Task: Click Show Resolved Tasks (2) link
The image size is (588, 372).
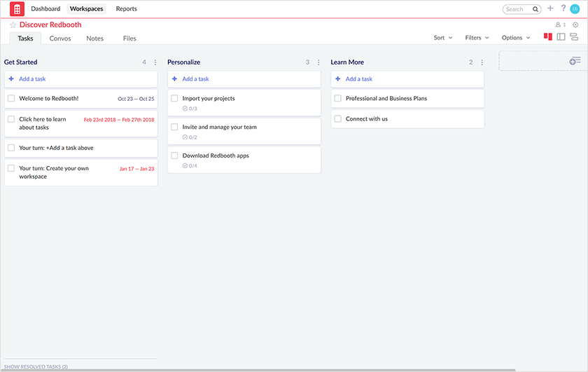Action: pyautogui.click(x=36, y=366)
